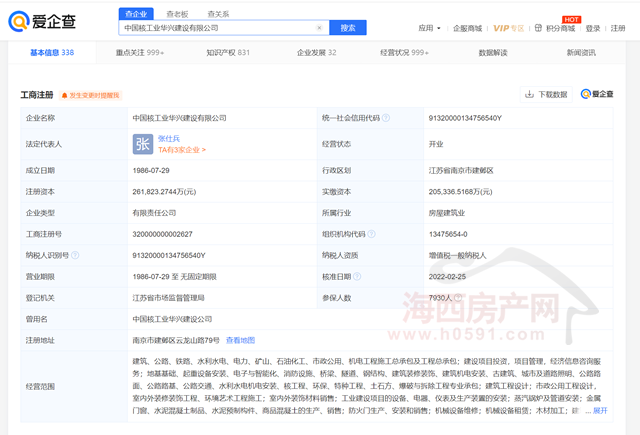Screen dimensions: 640x435
Task: Open the TA有3家企业 link
Action: click(182, 150)
